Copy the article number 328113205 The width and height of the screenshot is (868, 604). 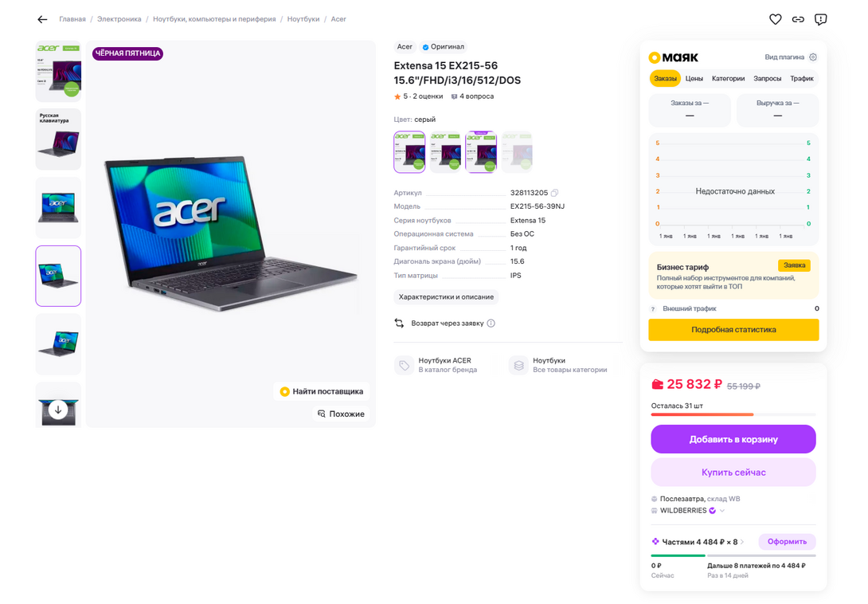(x=555, y=193)
